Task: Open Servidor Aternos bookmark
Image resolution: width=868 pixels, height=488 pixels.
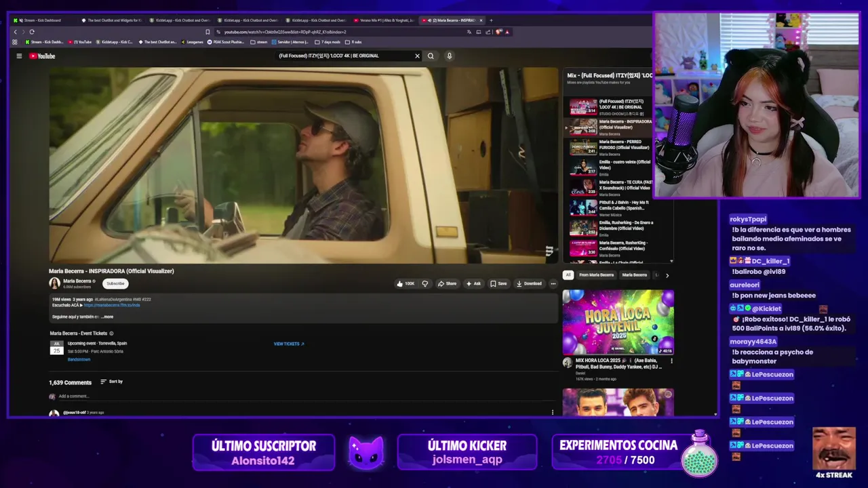Action: 292,42
